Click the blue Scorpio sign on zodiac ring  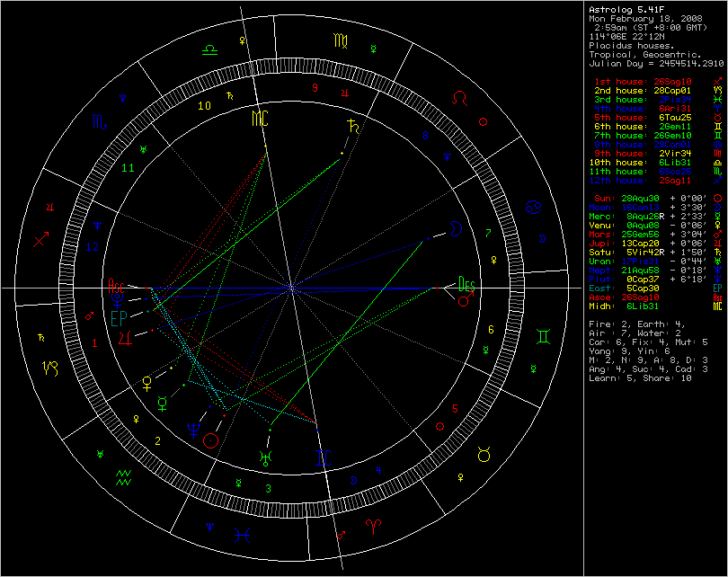point(100,122)
